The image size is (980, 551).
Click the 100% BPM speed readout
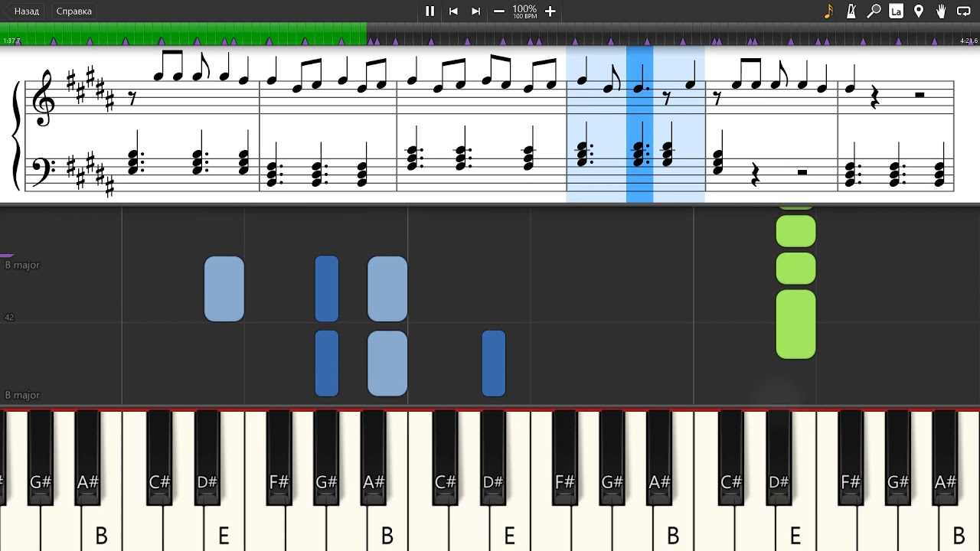524,11
